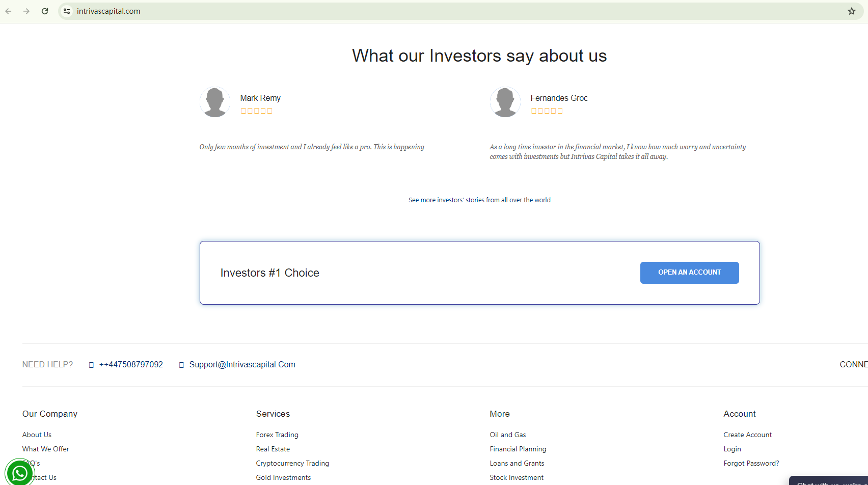Open the Create Account footer link
Viewport: 868px width, 485px height.
click(747, 435)
